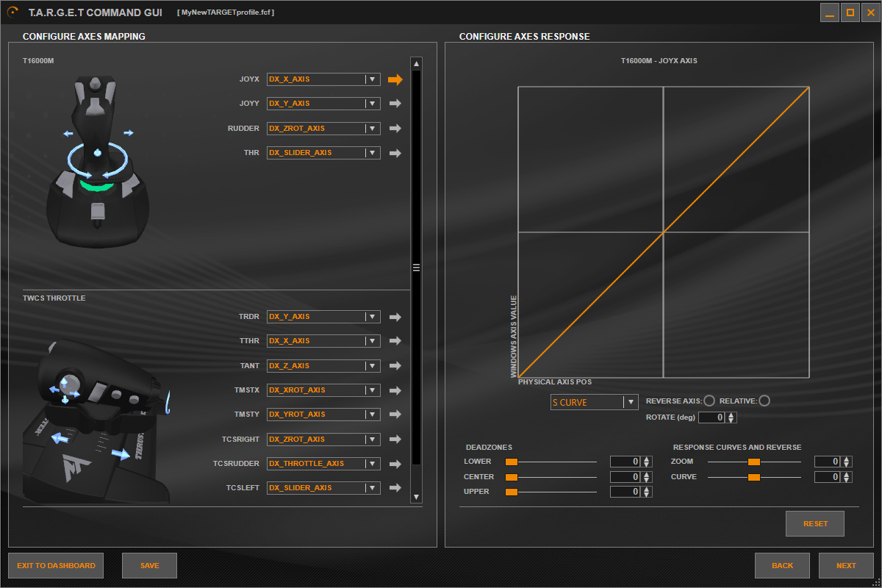882x588 pixels.
Task: Click the Save button
Action: click(x=150, y=566)
